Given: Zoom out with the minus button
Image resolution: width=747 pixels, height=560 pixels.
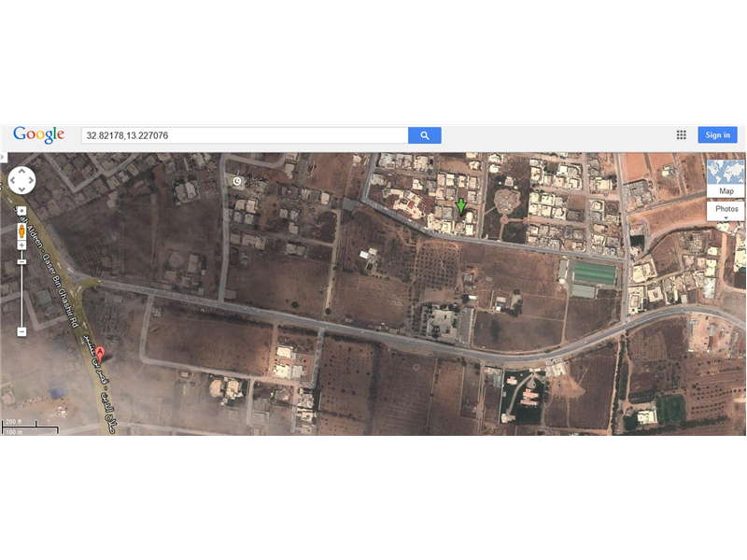Looking at the screenshot, I should 21,331.
